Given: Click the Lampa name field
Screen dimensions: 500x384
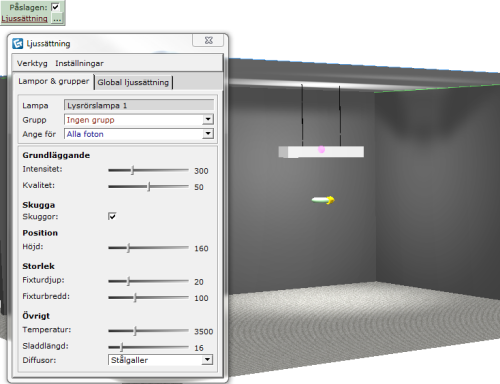Looking at the screenshot, I should [139, 105].
